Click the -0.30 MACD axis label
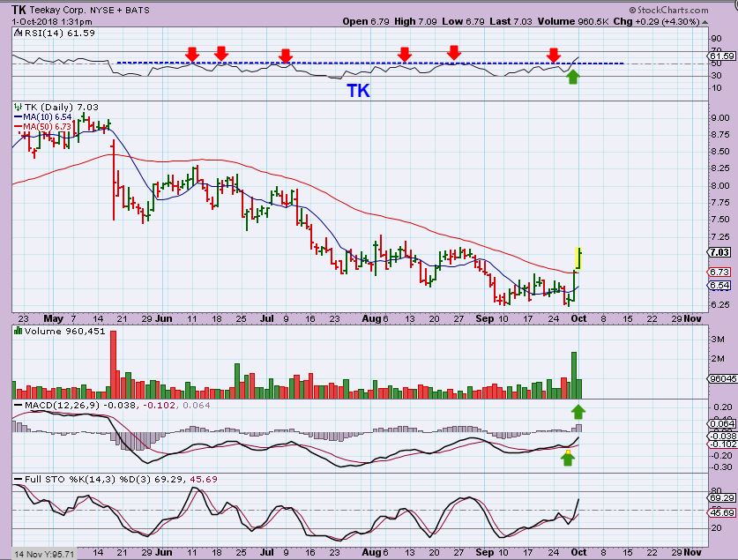Screen dimensions: 738x560 pyautogui.click(x=720, y=467)
